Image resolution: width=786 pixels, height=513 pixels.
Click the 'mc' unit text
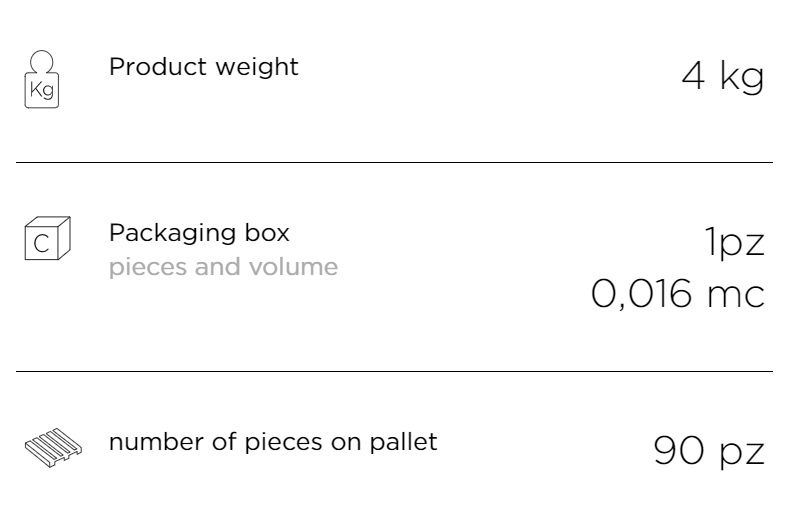pyautogui.click(x=736, y=295)
